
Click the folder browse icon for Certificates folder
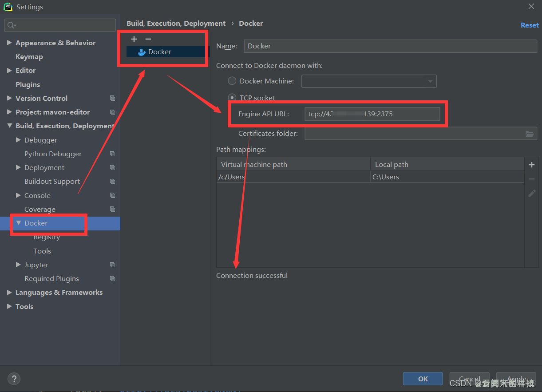[x=529, y=134]
